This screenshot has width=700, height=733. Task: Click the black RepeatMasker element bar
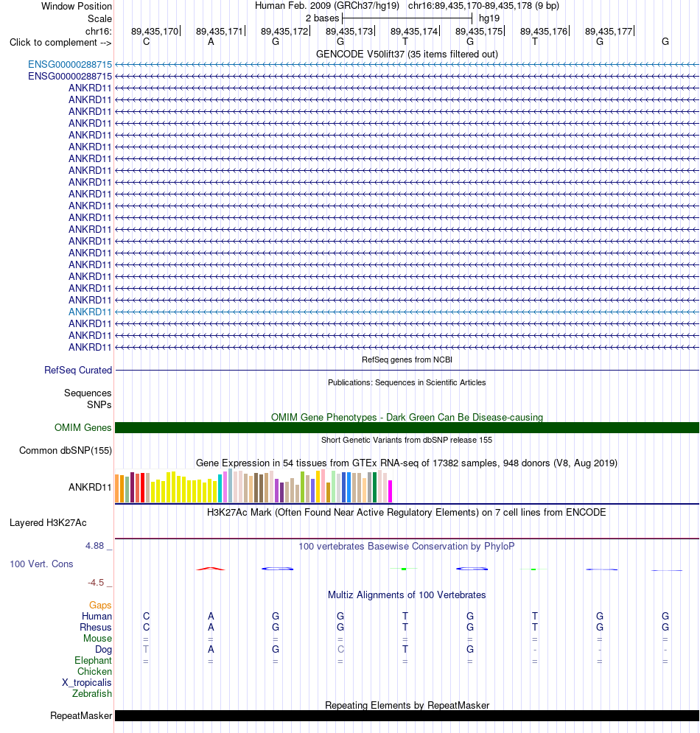pos(407,716)
